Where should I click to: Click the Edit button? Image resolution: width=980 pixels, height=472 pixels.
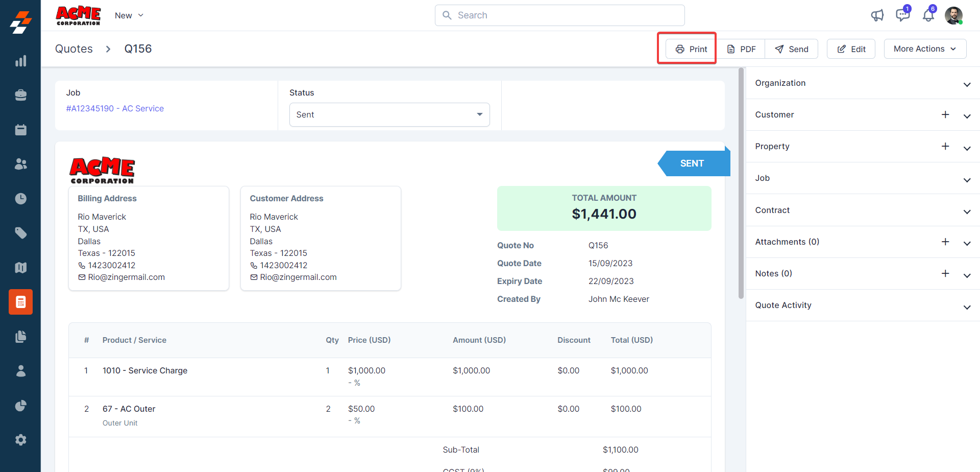[851, 49]
